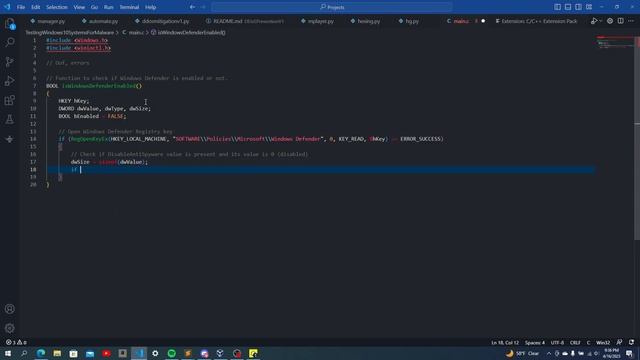
Task: Open the Selection menu
Action: coord(57,7)
